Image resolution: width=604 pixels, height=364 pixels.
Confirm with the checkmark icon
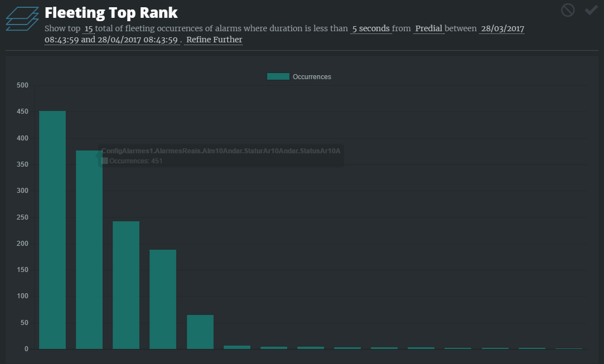click(x=591, y=10)
